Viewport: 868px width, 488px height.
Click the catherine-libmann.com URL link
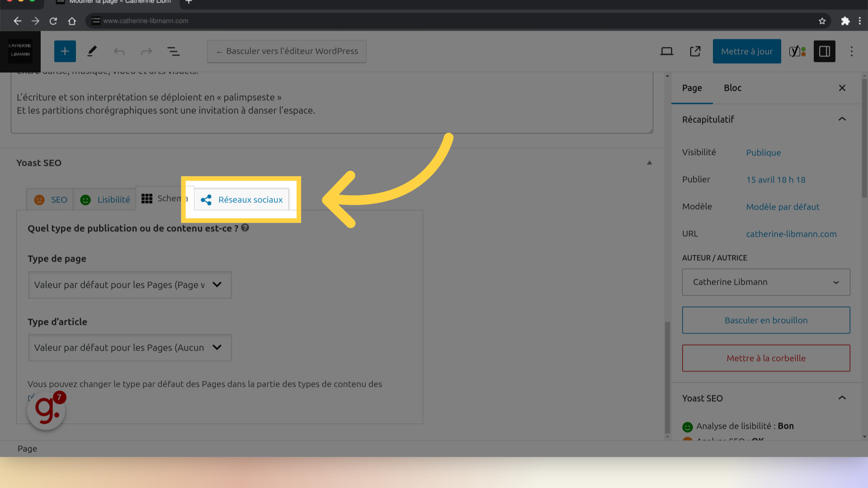[791, 234]
